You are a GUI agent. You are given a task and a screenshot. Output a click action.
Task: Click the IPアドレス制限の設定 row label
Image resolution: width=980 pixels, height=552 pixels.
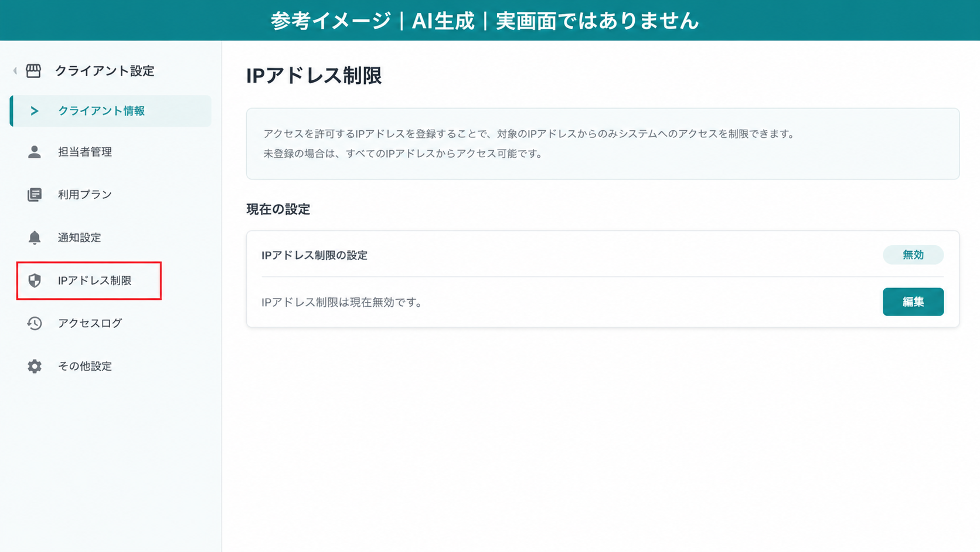(314, 255)
